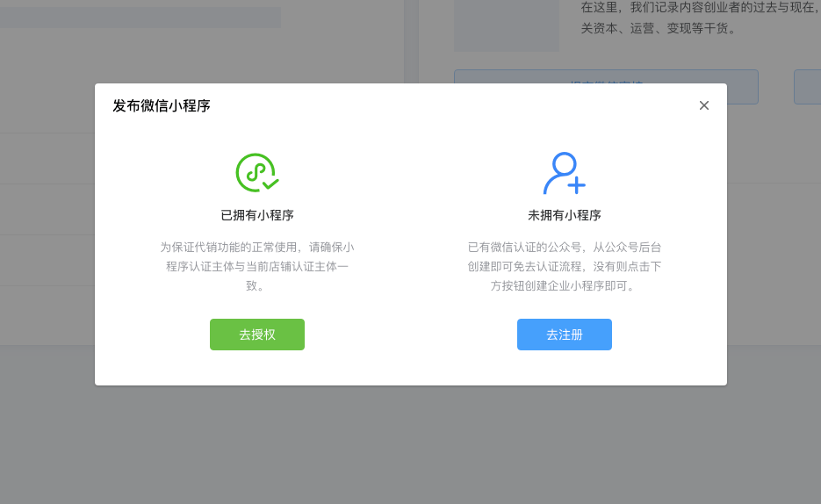Click the background text starting 在这里，我们记录

click(699, 8)
